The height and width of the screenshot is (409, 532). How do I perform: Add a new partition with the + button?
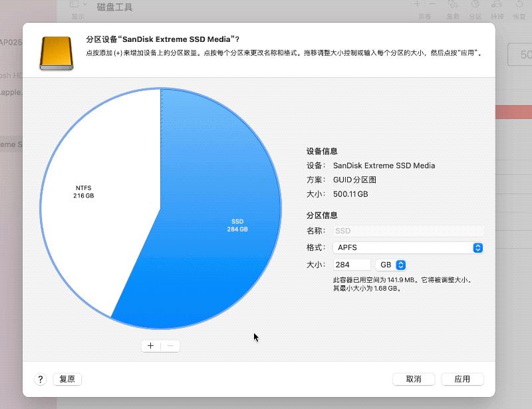(x=151, y=346)
